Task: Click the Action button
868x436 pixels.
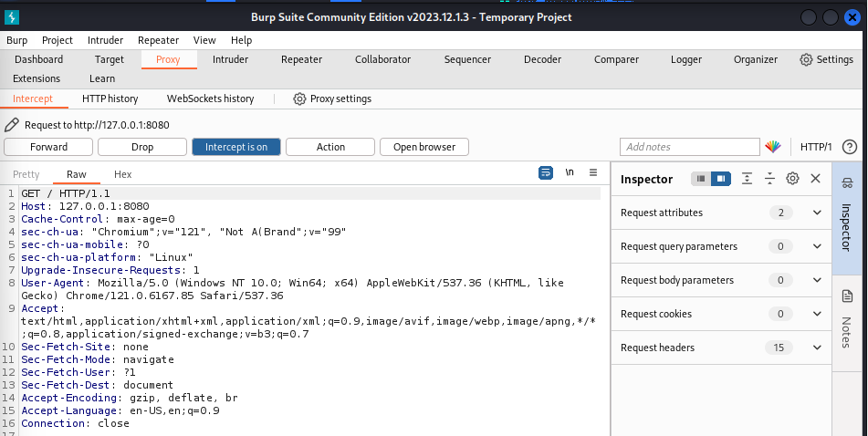Action: (330, 147)
